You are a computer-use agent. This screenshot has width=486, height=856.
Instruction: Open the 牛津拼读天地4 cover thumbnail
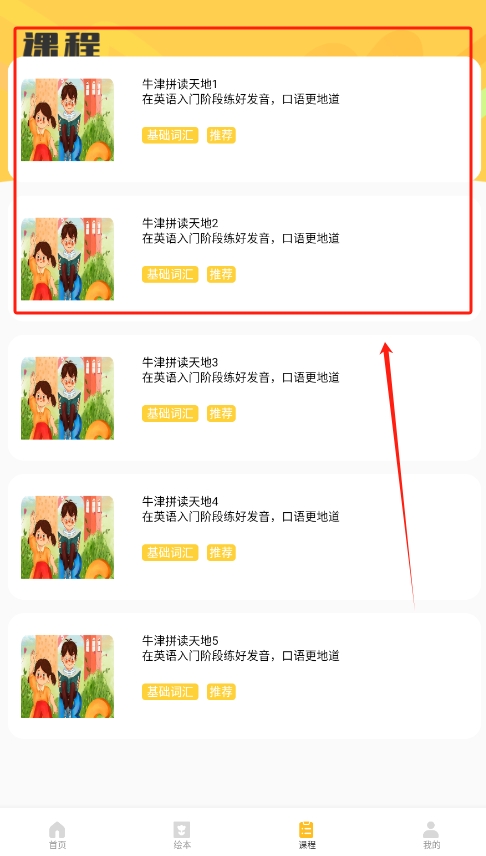(x=67, y=537)
